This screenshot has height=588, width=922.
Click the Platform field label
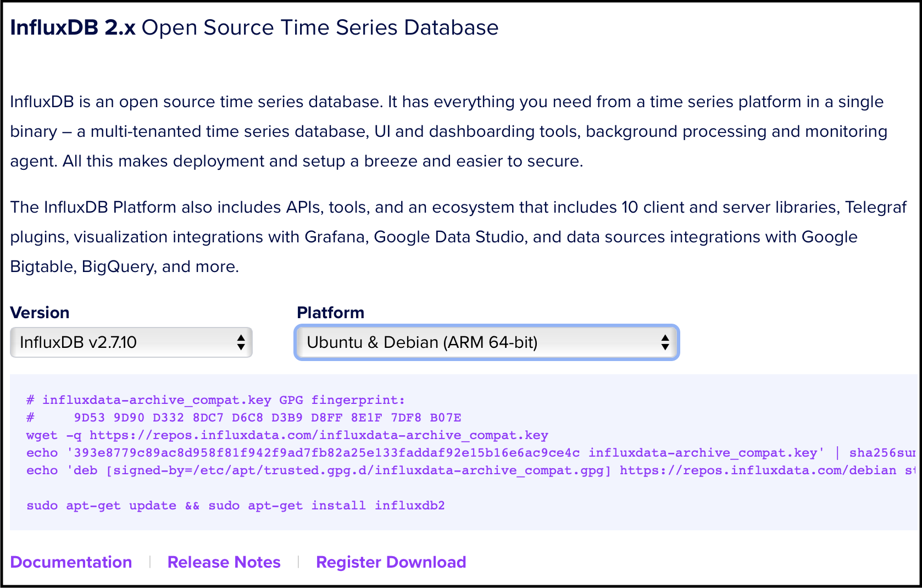[330, 313]
